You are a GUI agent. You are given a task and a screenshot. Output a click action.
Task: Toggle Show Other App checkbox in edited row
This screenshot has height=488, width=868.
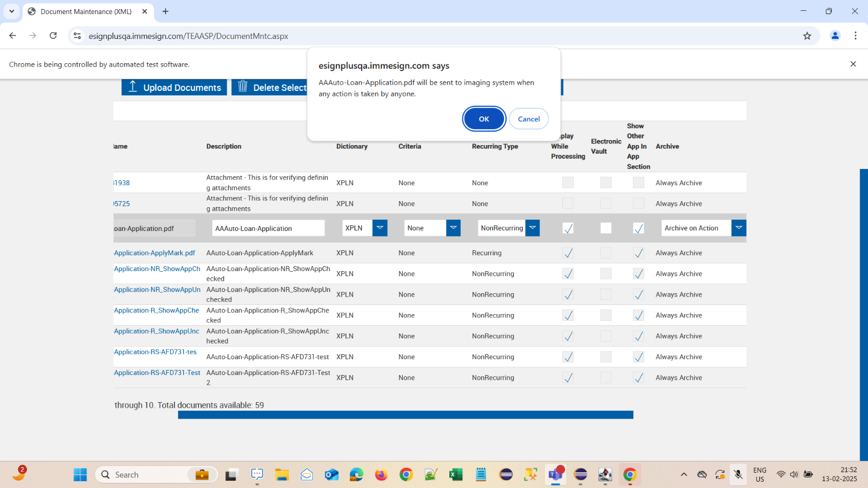(639, 228)
